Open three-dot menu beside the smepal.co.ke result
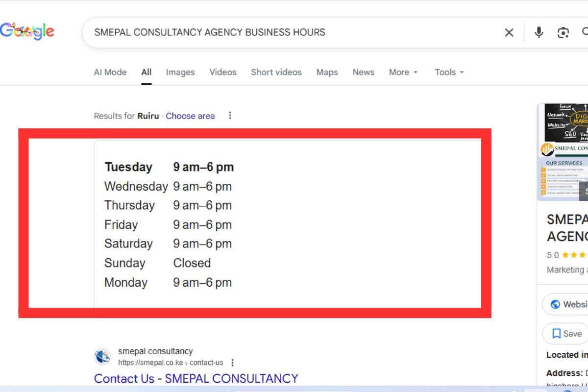The image size is (588, 392). point(232,363)
